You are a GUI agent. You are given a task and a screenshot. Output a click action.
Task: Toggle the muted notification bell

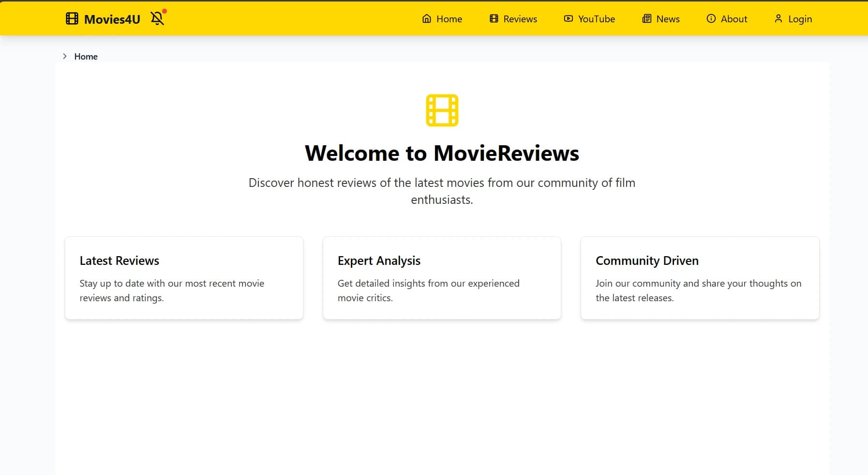coord(157,18)
